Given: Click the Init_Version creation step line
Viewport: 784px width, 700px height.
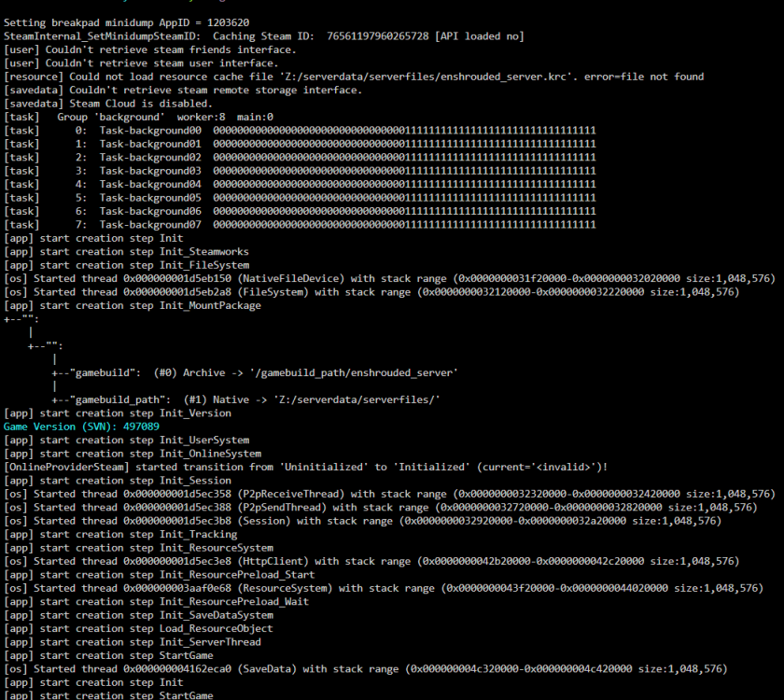Looking at the screenshot, I should (118, 413).
